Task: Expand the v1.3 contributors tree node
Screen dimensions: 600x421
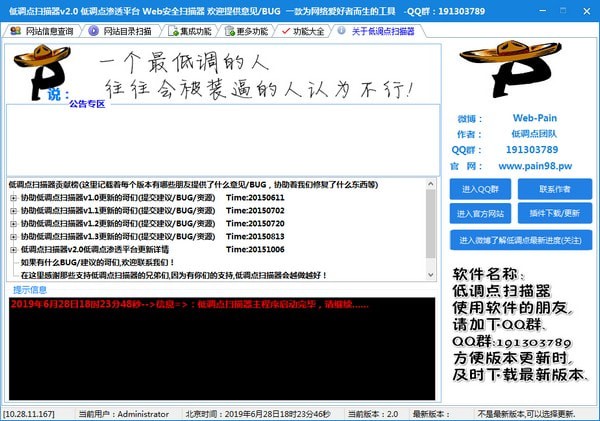Action: point(13,237)
